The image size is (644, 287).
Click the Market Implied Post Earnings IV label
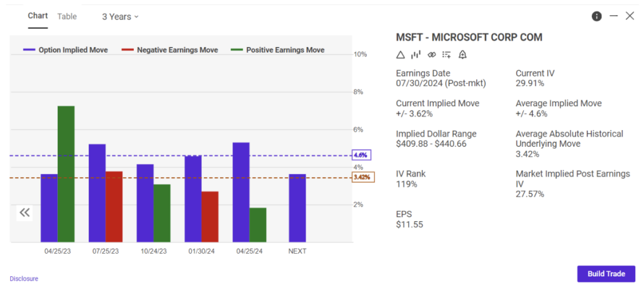coord(573,179)
